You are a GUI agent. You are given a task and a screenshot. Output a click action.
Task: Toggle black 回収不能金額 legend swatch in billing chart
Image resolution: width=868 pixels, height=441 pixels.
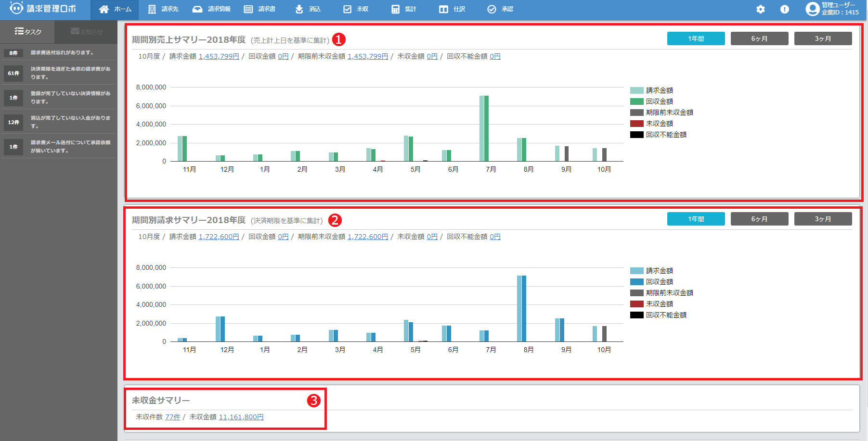(637, 315)
